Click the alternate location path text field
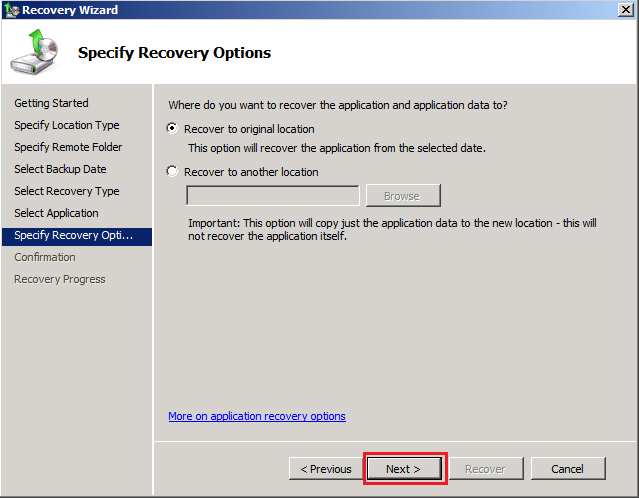 (272, 196)
